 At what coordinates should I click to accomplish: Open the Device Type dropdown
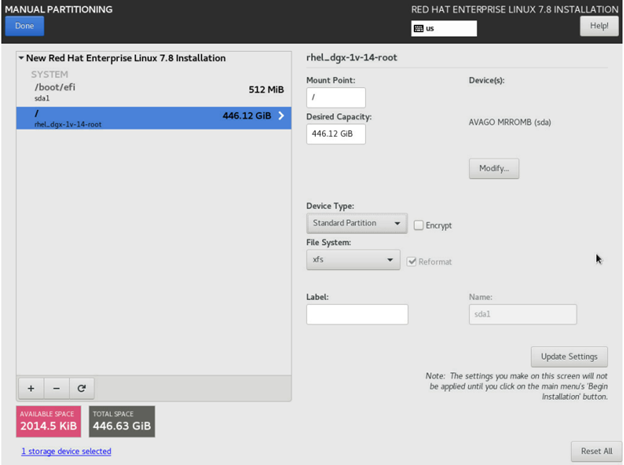(356, 224)
